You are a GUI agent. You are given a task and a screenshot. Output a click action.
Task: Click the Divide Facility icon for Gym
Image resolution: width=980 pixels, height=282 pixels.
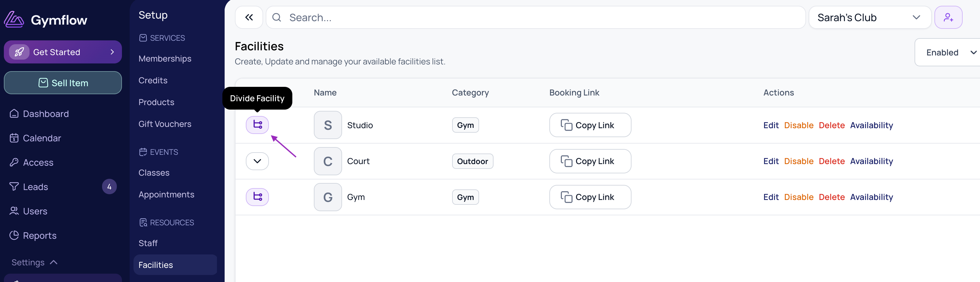pyautogui.click(x=257, y=197)
